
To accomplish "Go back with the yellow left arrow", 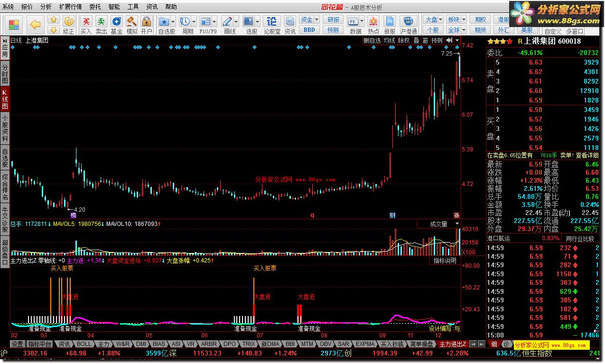I will click(36, 24).
